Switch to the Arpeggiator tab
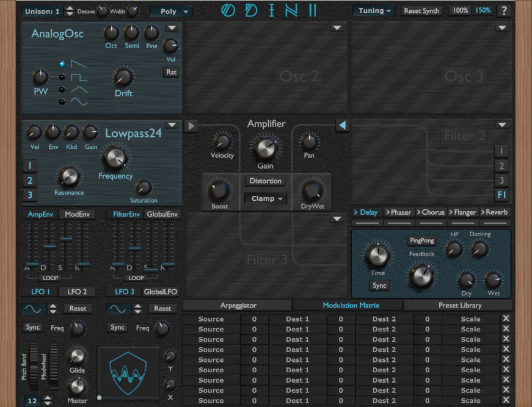The image size is (532, 407). [x=237, y=305]
